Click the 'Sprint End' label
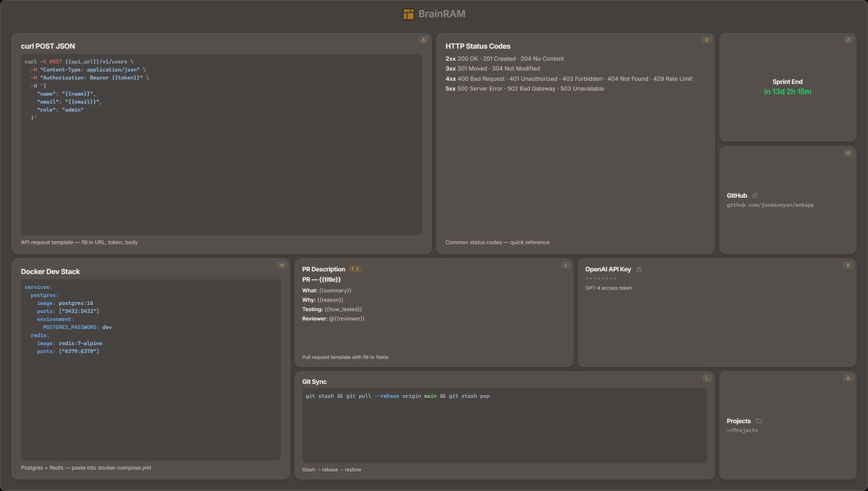This screenshot has height=491, width=868. pyautogui.click(x=788, y=82)
